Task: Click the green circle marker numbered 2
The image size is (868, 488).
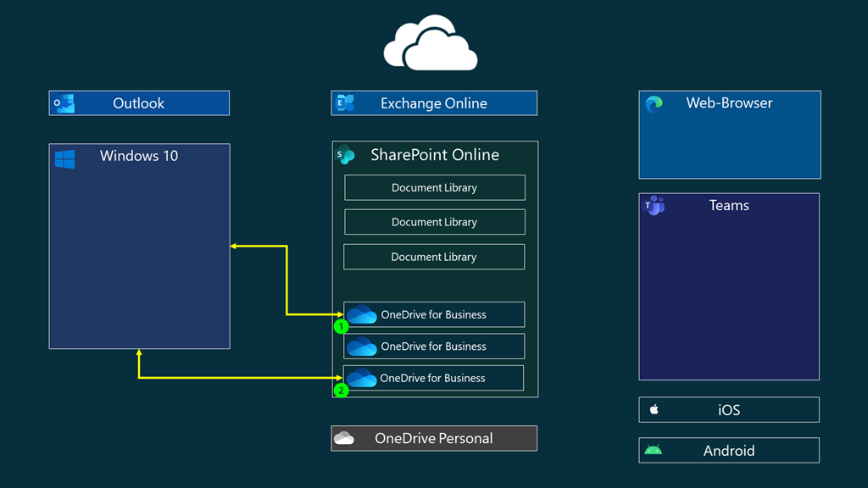Action: pyautogui.click(x=341, y=391)
